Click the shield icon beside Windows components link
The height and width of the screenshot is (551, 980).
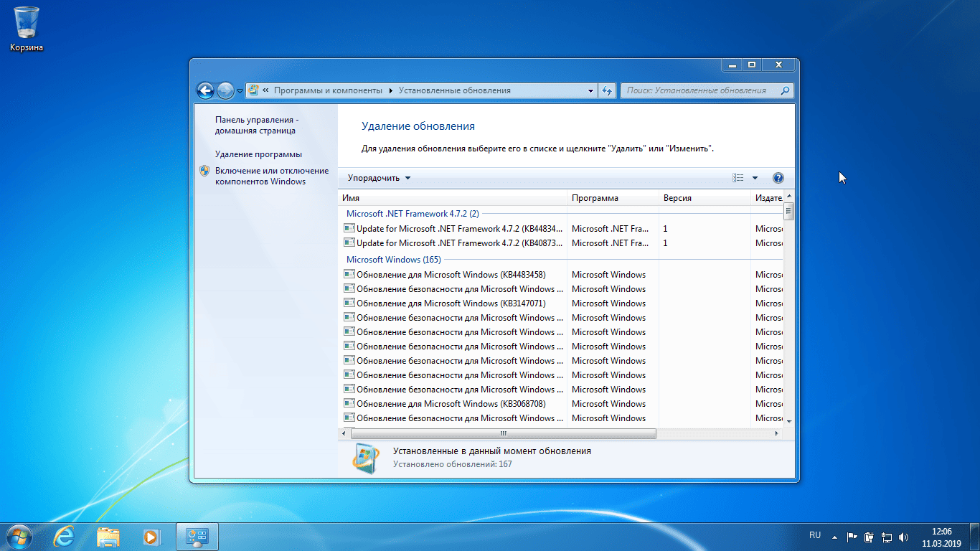coord(204,171)
